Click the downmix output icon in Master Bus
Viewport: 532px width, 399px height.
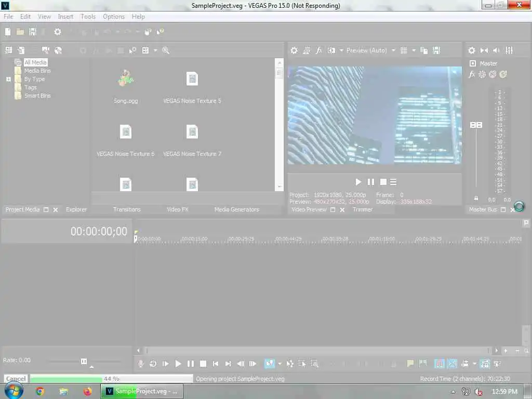tap(484, 50)
